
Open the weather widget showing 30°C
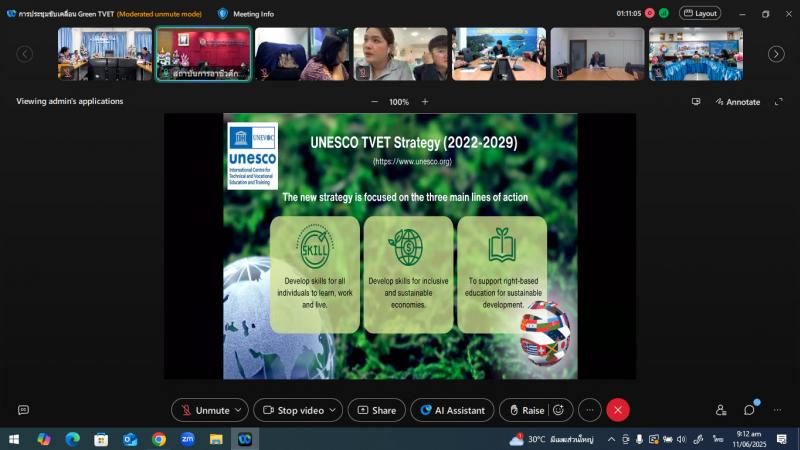coord(552,439)
